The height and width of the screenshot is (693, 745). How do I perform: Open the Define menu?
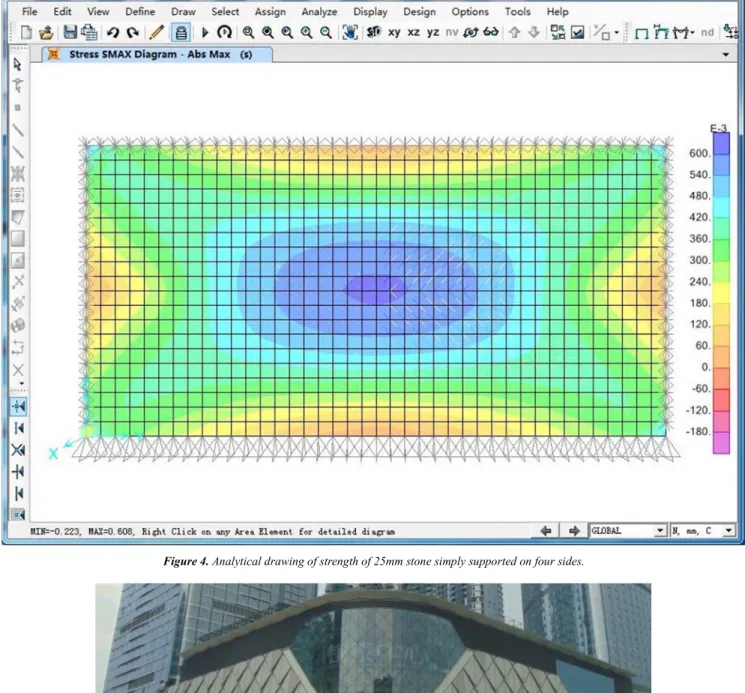tap(140, 11)
